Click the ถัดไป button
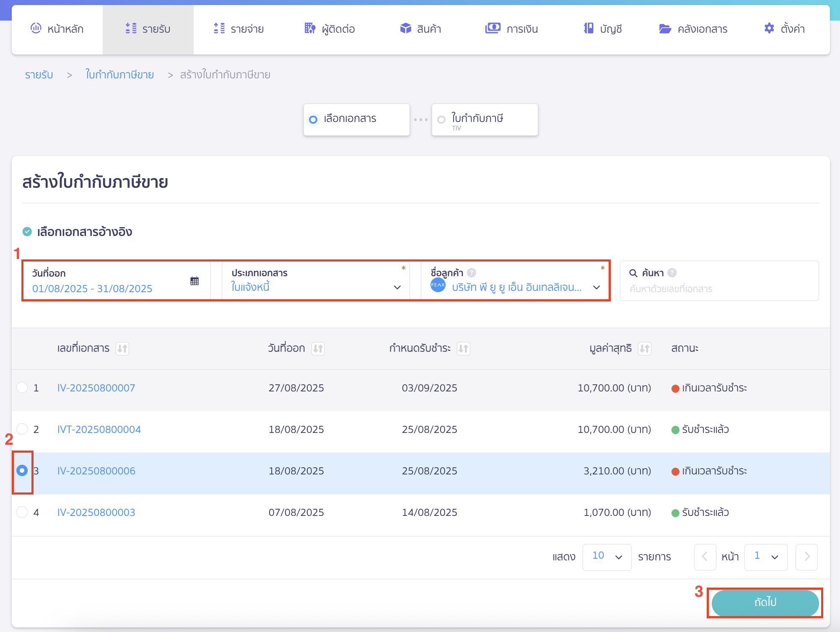Viewport: 840px width, 632px height. point(765,603)
